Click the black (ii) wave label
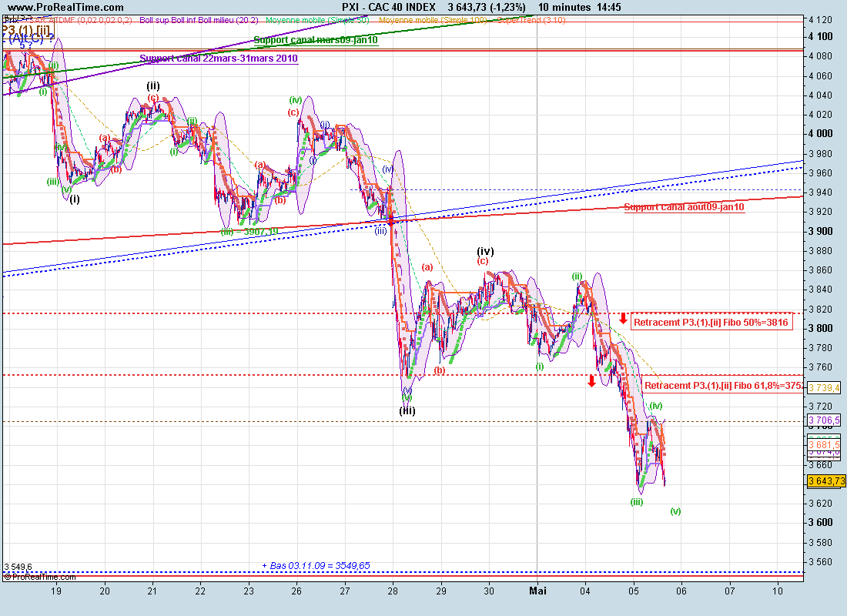 coord(153,86)
